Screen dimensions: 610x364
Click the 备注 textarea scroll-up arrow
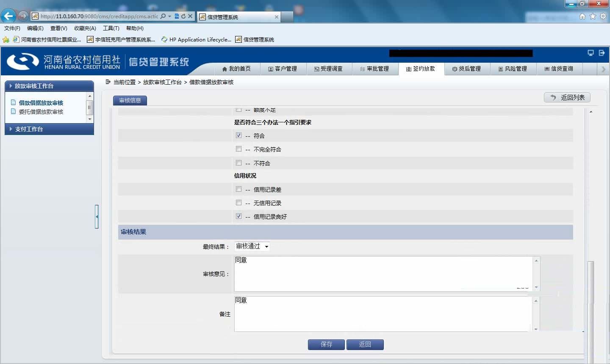tap(536, 301)
